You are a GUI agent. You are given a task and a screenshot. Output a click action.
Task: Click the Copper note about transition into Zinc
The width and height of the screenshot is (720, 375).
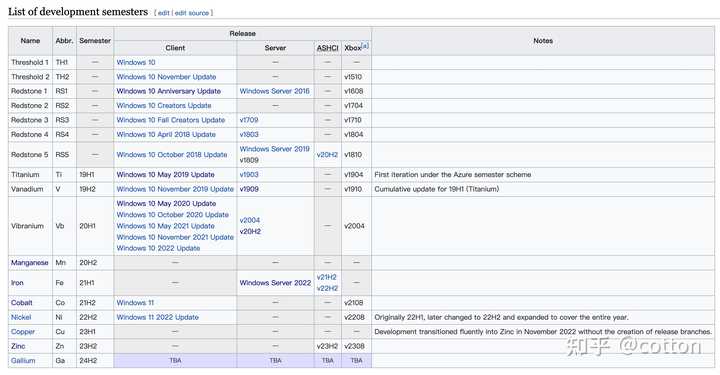(543, 331)
